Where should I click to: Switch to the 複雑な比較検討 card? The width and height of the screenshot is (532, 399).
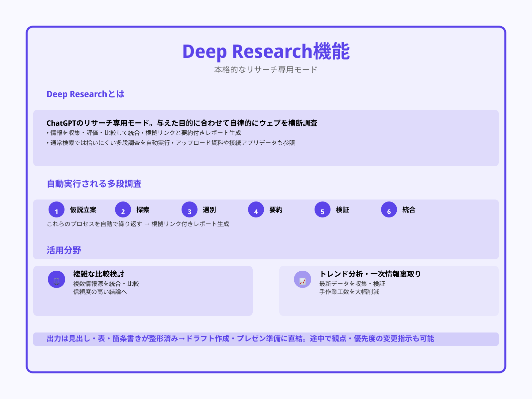[x=143, y=290]
